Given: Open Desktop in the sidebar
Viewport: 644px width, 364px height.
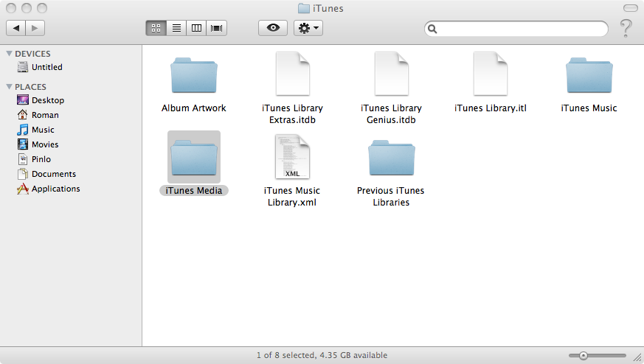Looking at the screenshot, I should 41,100.
